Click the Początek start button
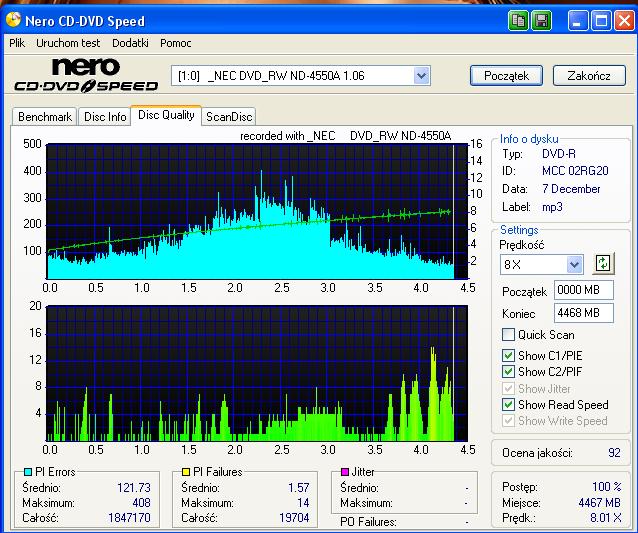 [506, 76]
